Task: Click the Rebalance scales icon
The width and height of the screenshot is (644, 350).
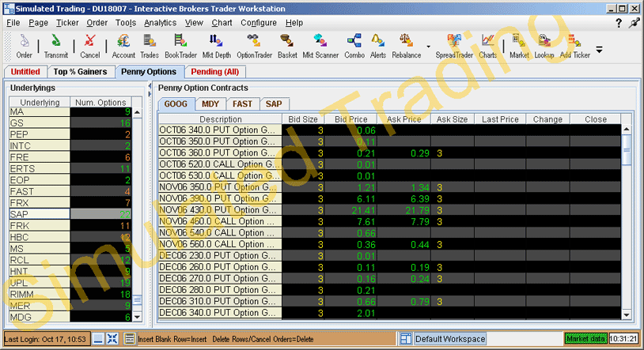Action: pyautogui.click(x=406, y=46)
